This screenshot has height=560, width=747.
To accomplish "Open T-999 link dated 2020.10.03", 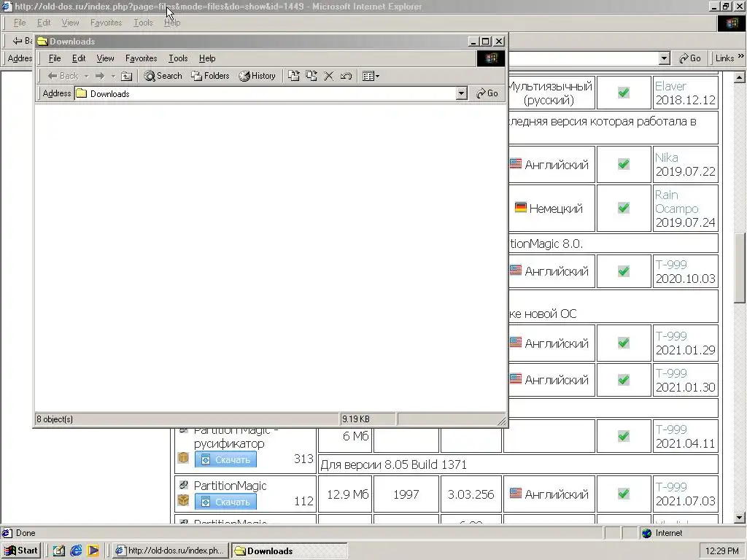I will pos(671,265).
